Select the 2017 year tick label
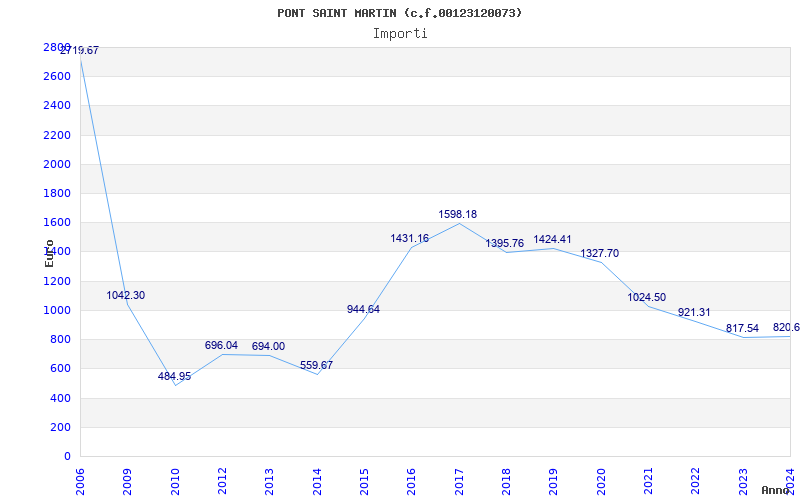Viewport: 800px width, 500px height. click(x=459, y=479)
